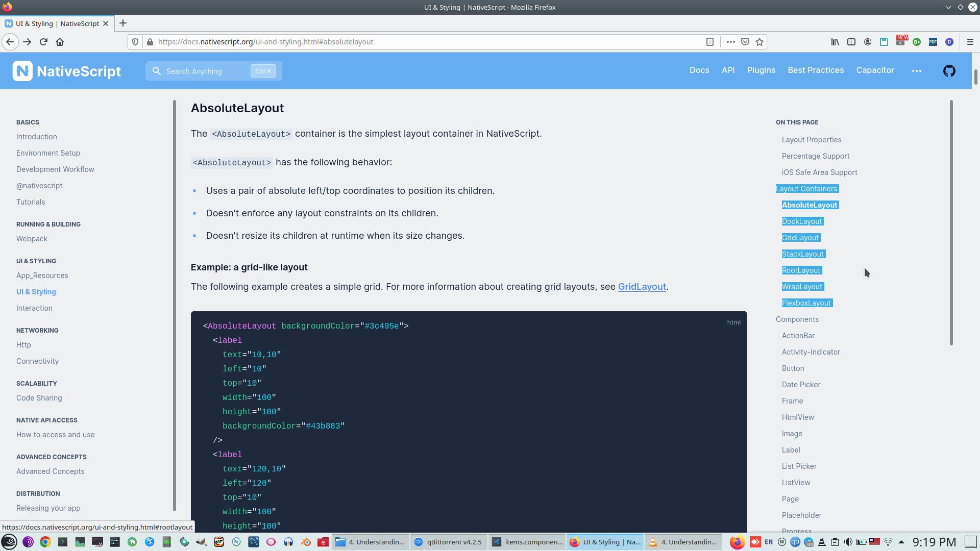Launch FileZilla from the taskbar
This screenshot has width=980, height=551.
[x=324, y=542]
